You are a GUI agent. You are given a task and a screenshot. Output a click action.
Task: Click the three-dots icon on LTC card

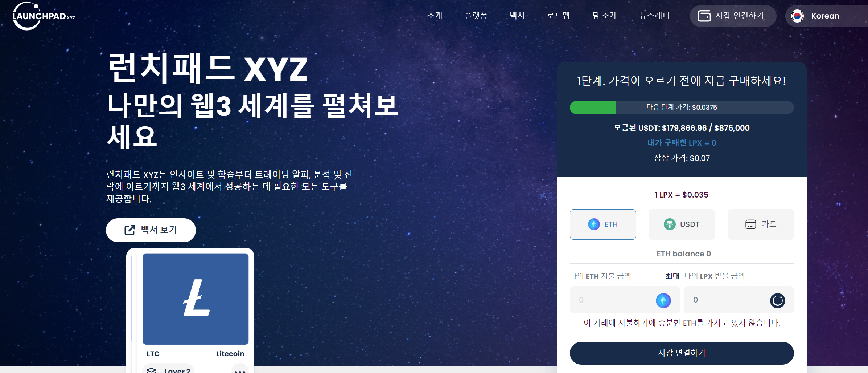pyautogui.click(x=240, y=370)
